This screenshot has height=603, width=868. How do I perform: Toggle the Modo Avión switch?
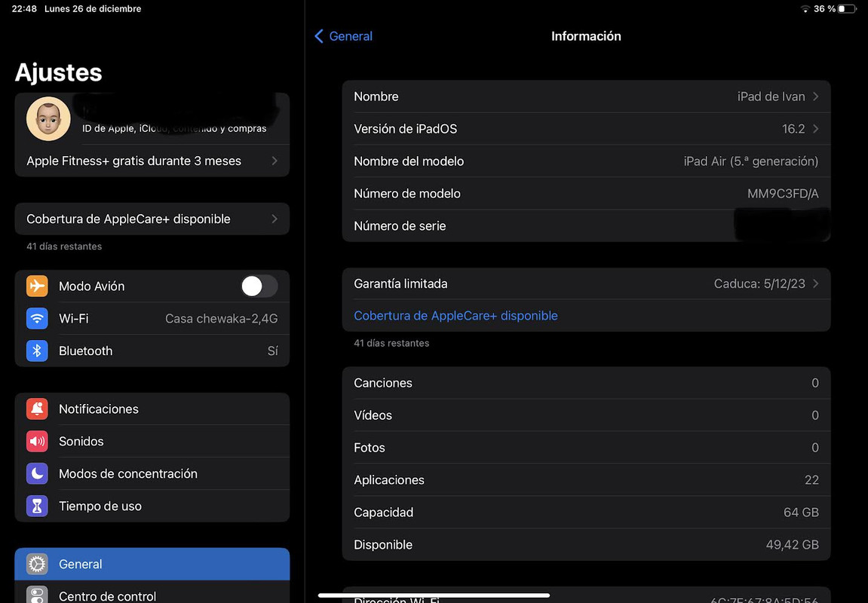(x=259, y=286)
